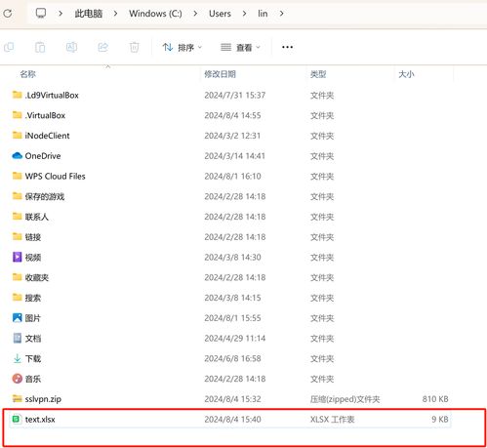Click the iNodeClient folder icon
The image size is (487, 448).
pos(17,135)
